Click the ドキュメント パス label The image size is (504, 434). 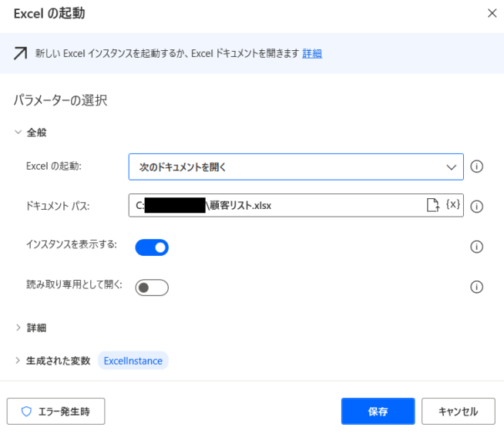58,206
